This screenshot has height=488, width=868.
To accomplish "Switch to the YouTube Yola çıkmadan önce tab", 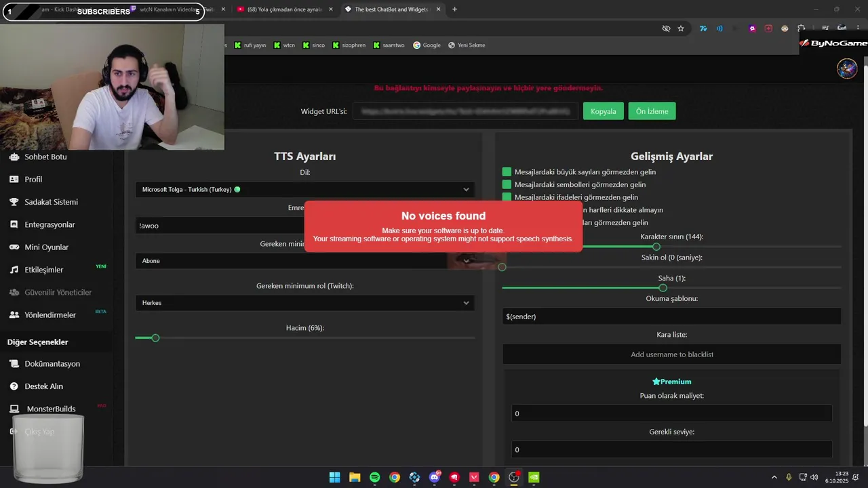I will pos(285,9).
